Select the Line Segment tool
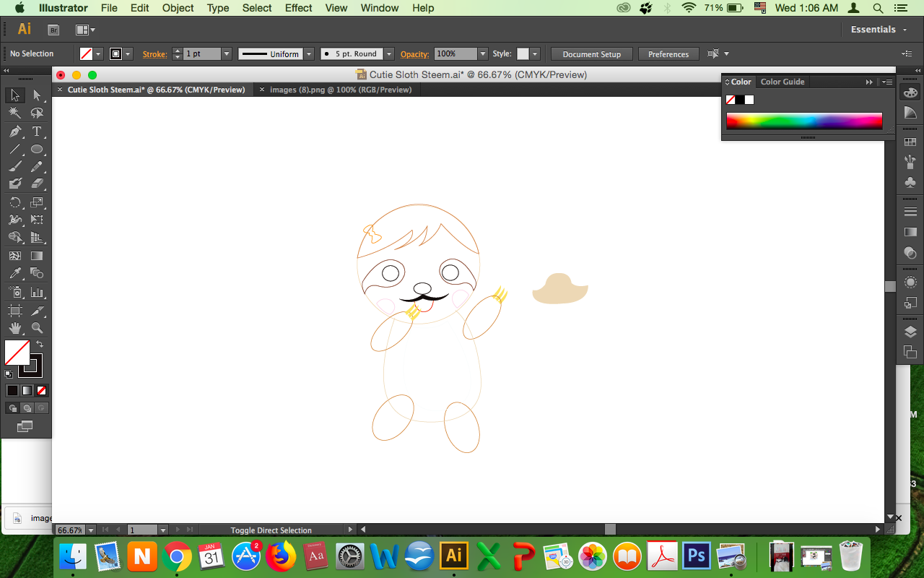Viewport: 924px width, 578px height. (15, 150)
